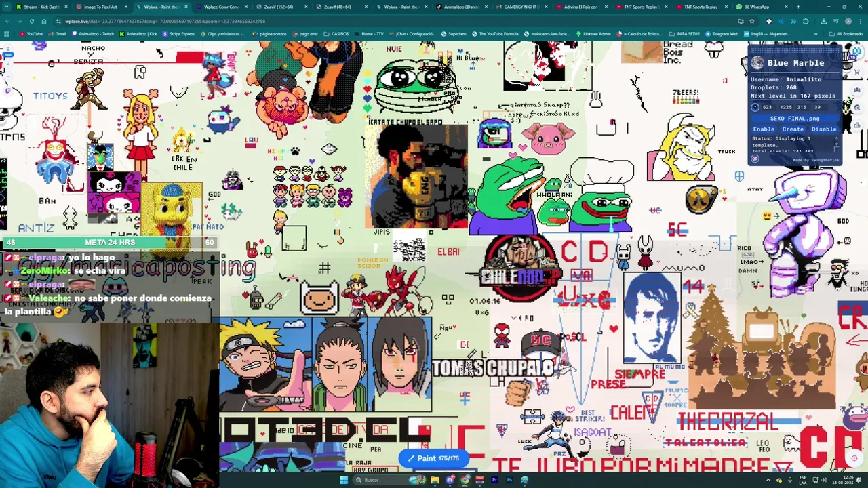The image size is (868, 488).
Task: Open the wplace store cart icon
Action: (857, 73)
